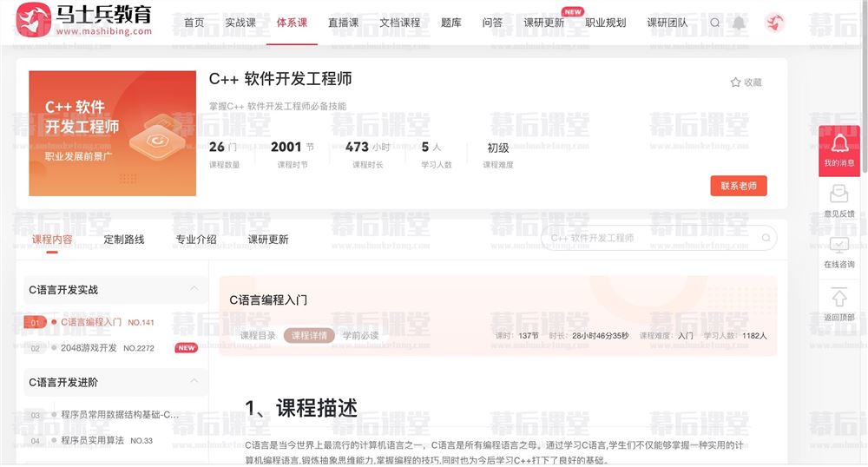The height and width of the screenshot is (467, 868).
Task: Select 程序员常用数据结构基础 course
Action: [120, 414]
